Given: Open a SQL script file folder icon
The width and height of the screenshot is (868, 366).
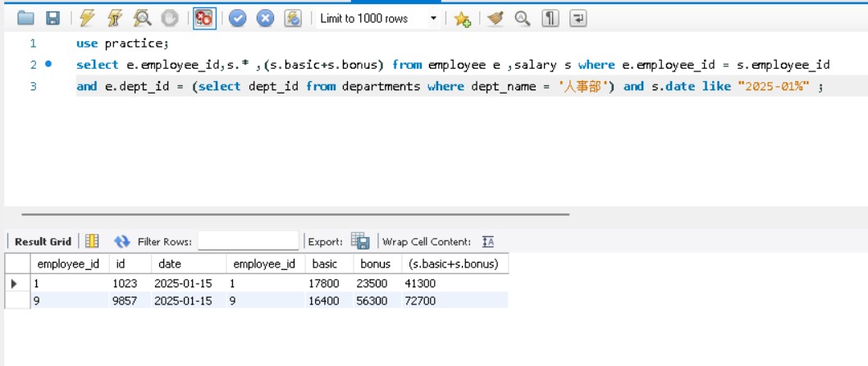Looking at the screenshot, I should click(25, 18).
